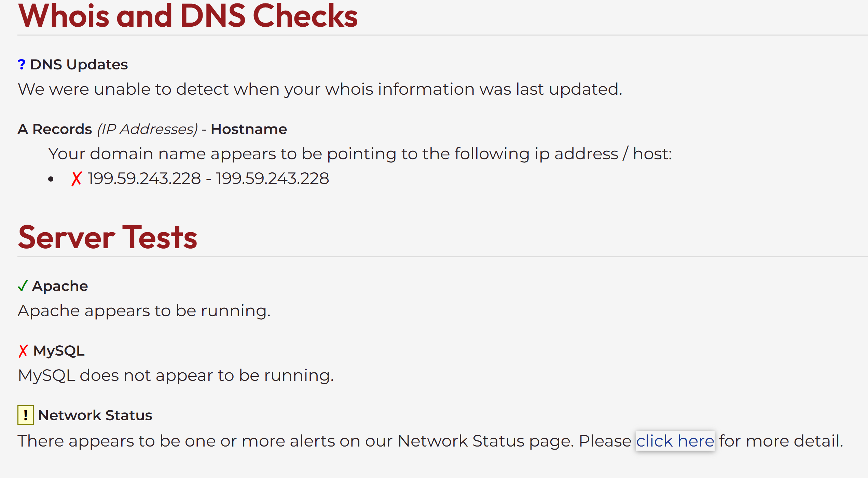Click the blue question mark beside DNS Updates
868x478 pixels.
tap(22, 65)
